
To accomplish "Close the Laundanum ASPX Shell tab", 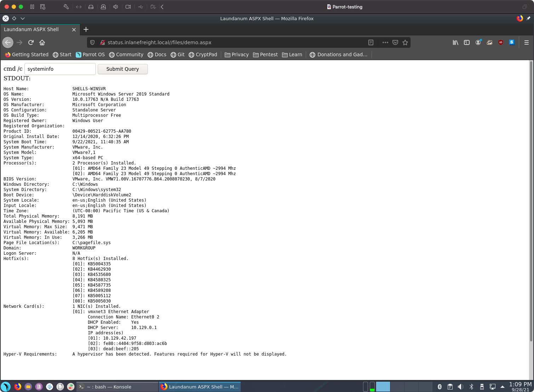I will [x=74, y=30].
